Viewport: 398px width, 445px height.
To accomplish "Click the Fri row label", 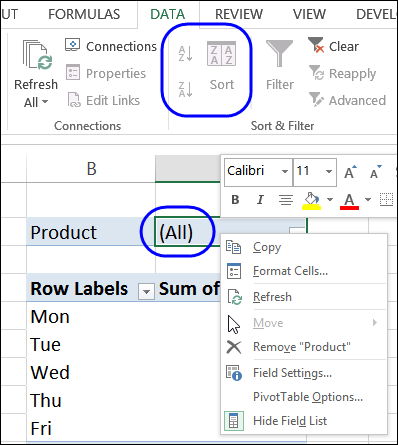I will (x=91, y=428).
